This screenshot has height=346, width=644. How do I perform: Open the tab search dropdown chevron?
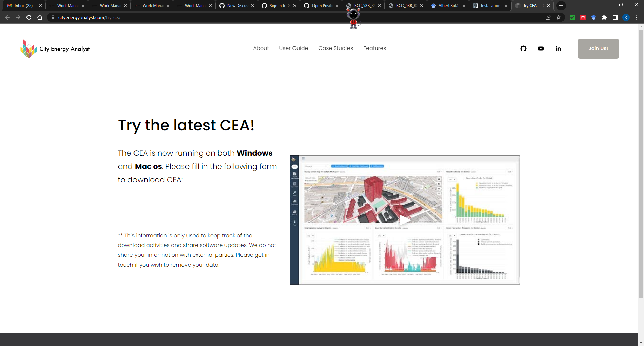pos(590,5)
